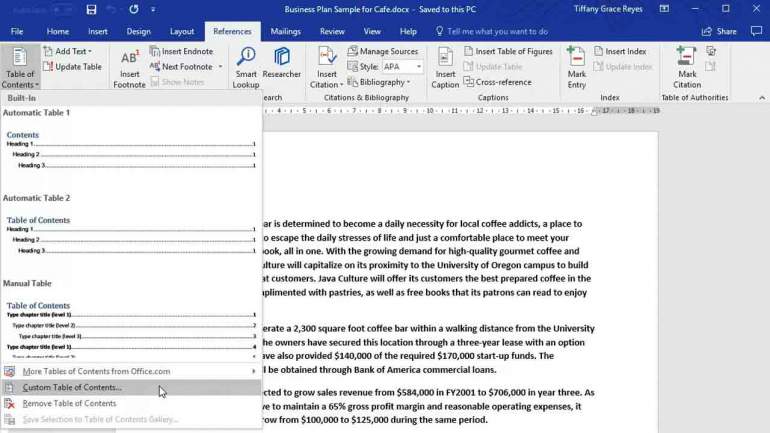Open the Help tab
The image size is (770, 433).
click(x=408, y=31)
